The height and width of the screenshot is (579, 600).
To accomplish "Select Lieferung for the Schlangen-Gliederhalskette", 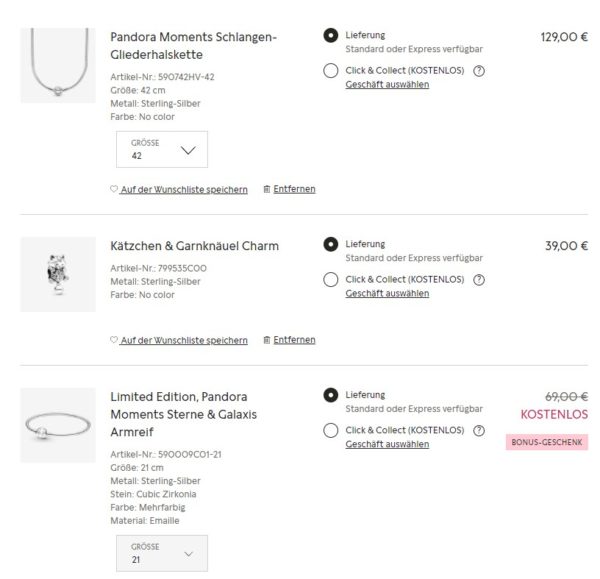I will click(x=331, y=35).
